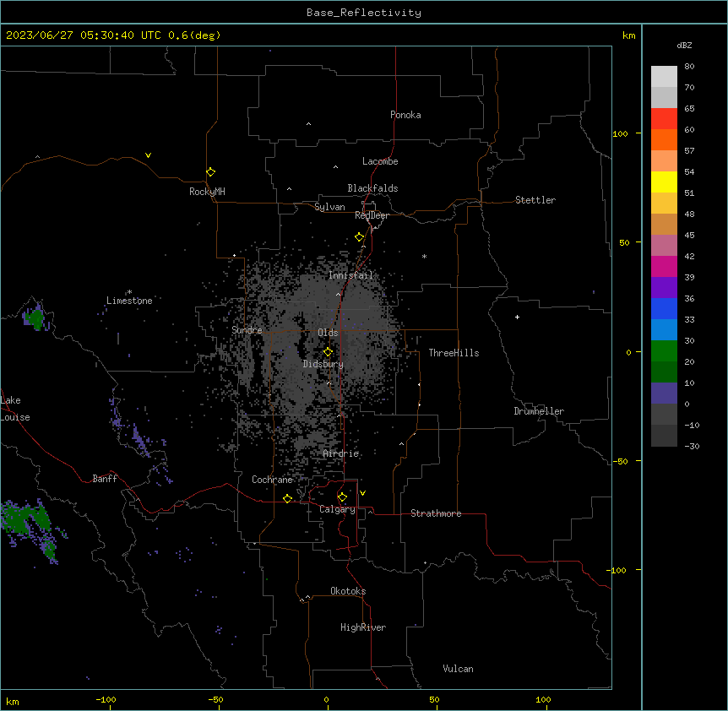Select the blue 33-36 dBZ legend swatch

point(664,308)
